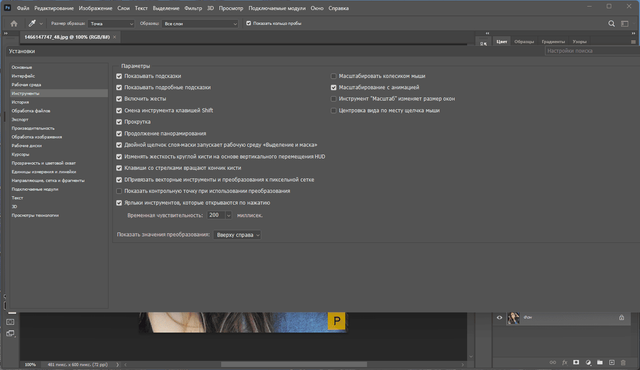Uncheck 'Показывать подсказки' checkbox
640x370 pixels.
[x=119, y=76]
